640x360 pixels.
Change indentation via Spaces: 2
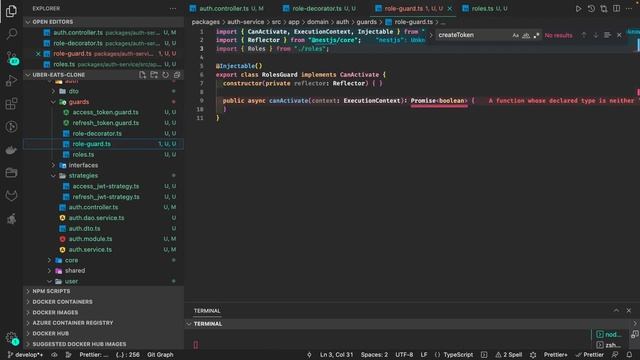pyautogui.click(x=374, y=355)
